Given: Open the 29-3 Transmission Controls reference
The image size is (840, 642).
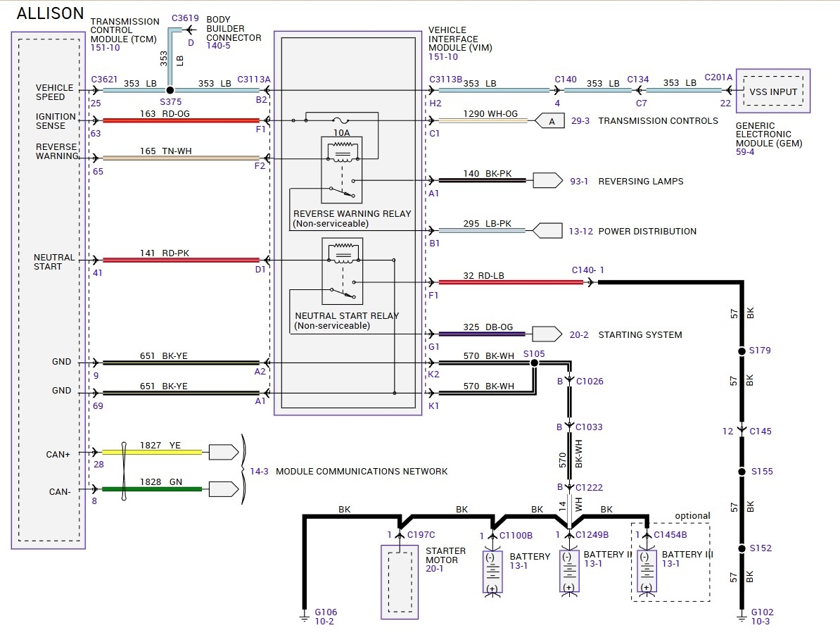Looking at the screenshot, I should (580, 121).
